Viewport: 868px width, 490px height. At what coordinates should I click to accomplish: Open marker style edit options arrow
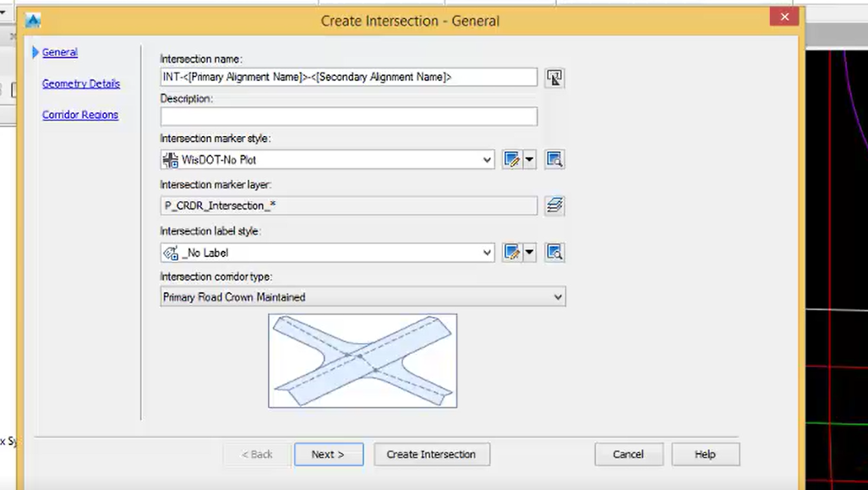(529, 160)
